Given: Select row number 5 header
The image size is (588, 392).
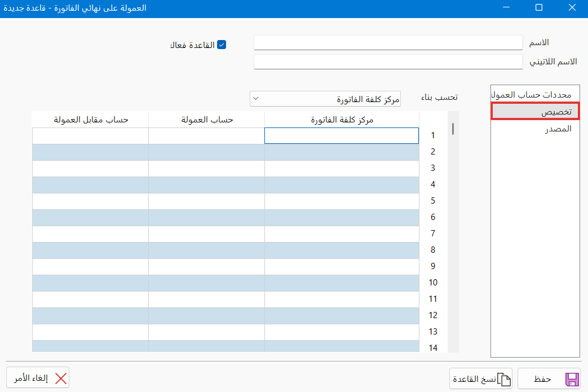Looking at the screenshot, I should (433, 201).
